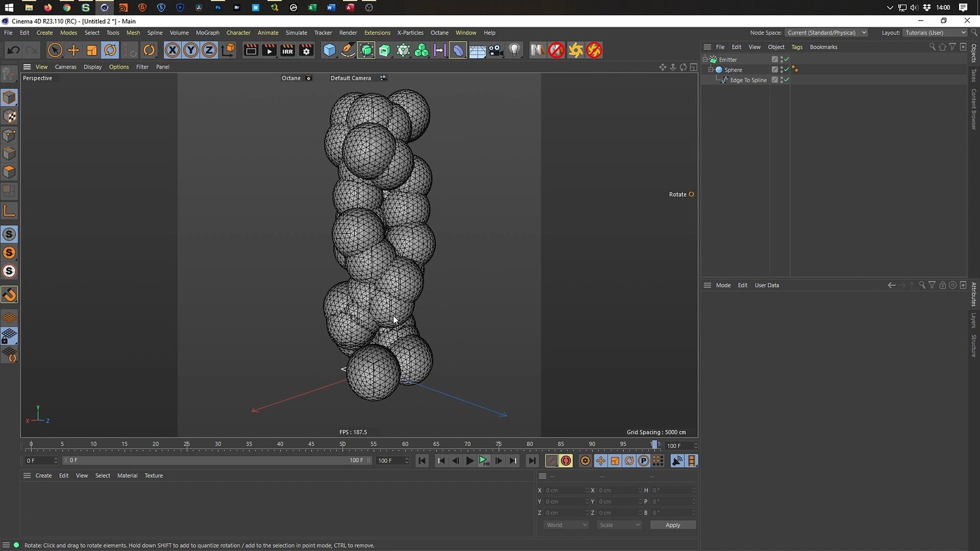980x551 pixels.
Task: Open Edit Render Settings icon
Action: coord(306,50)
